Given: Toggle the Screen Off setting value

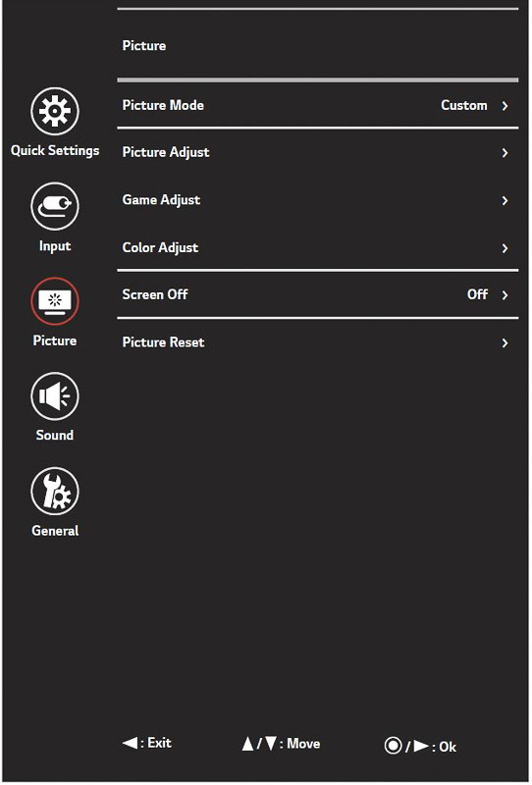Looking at the screenshot, I should (x=477, y=294).
